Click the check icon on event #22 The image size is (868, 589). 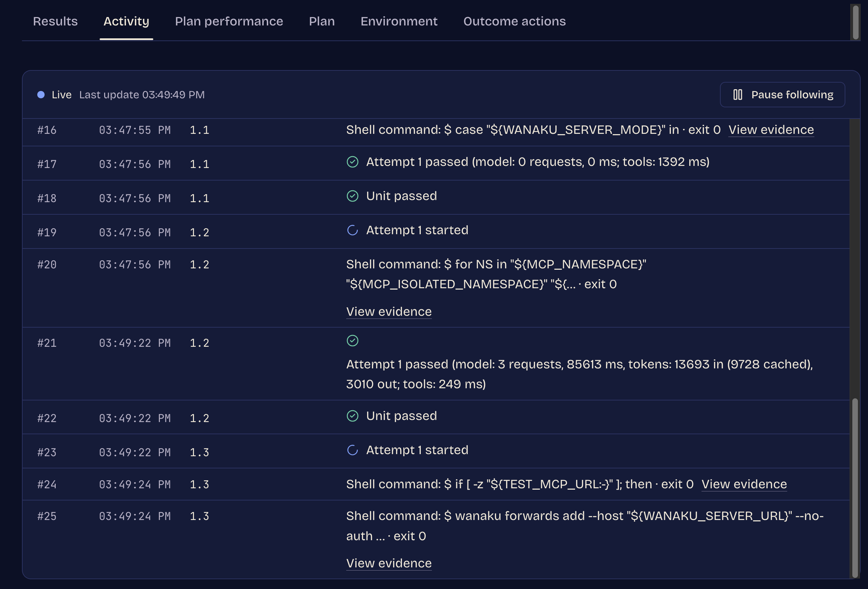[x=352, y=416]
